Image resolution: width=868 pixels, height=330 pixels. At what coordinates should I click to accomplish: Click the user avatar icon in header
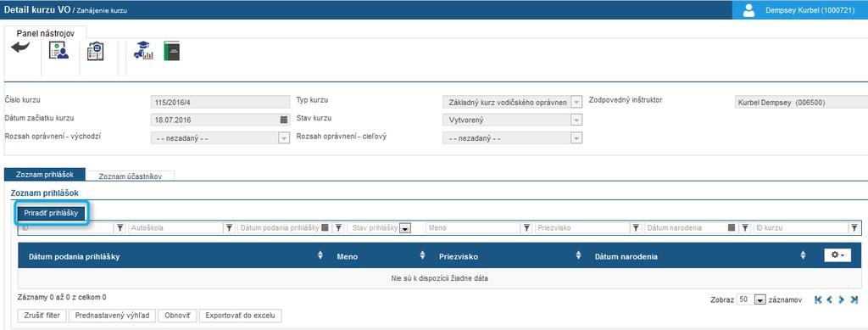tap(749, 10)
